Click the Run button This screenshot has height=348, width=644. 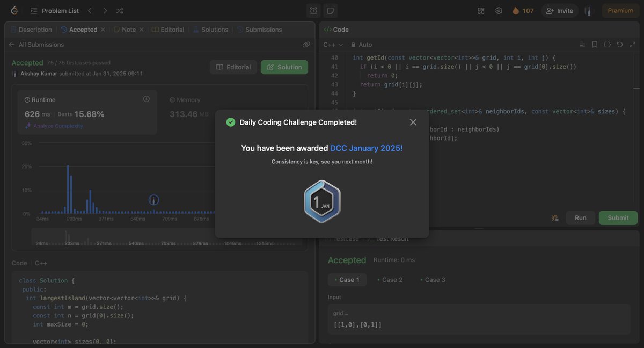pyautogui.click(x=581, y=218)
